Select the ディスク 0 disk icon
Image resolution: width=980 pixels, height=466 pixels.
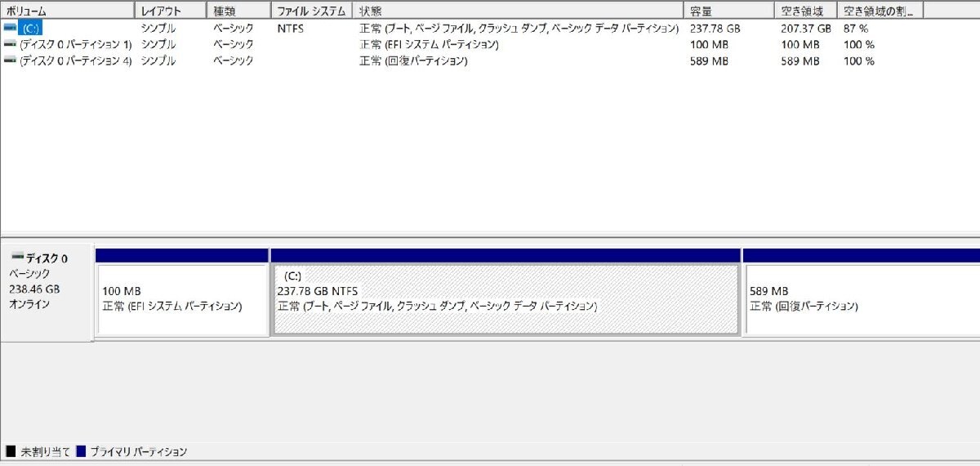point(17,258)
